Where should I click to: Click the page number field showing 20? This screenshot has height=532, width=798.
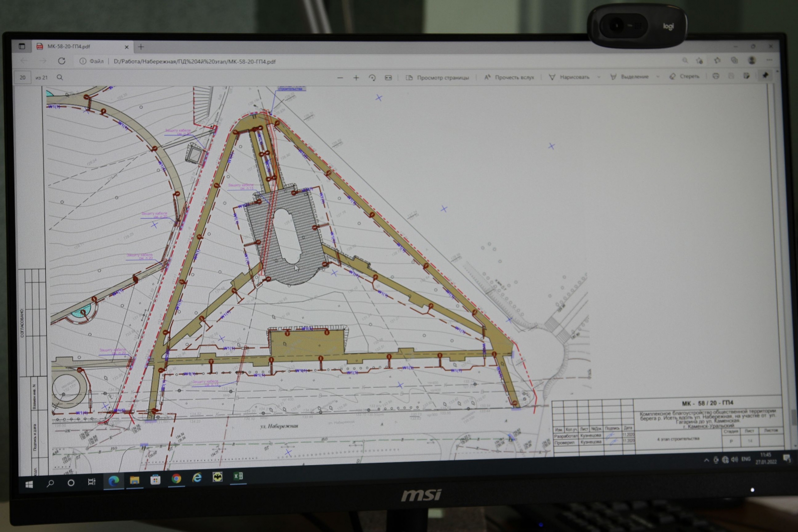pyautogui.click(x=22, y=77)
